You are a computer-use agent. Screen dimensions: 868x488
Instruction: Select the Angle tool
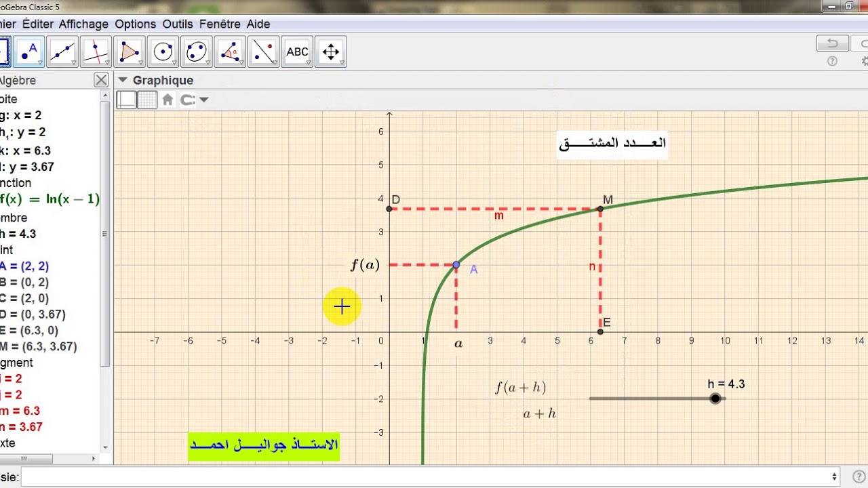pyautogui.click(x=230, y=52)
